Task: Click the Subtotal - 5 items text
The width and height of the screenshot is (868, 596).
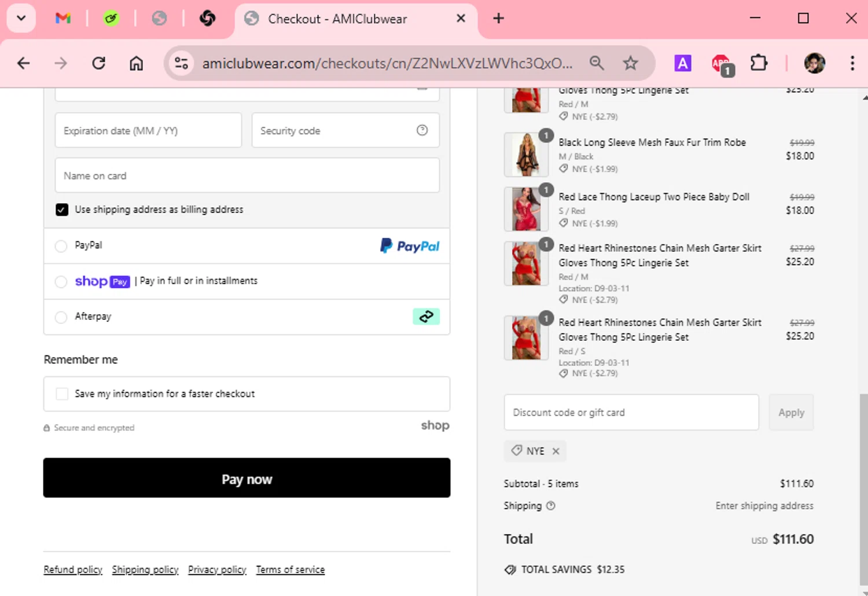Action: pos(541,484)
